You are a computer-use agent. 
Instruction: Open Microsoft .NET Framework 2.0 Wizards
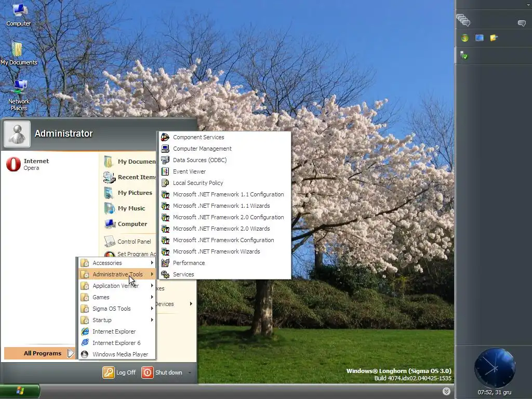point(224,229)
